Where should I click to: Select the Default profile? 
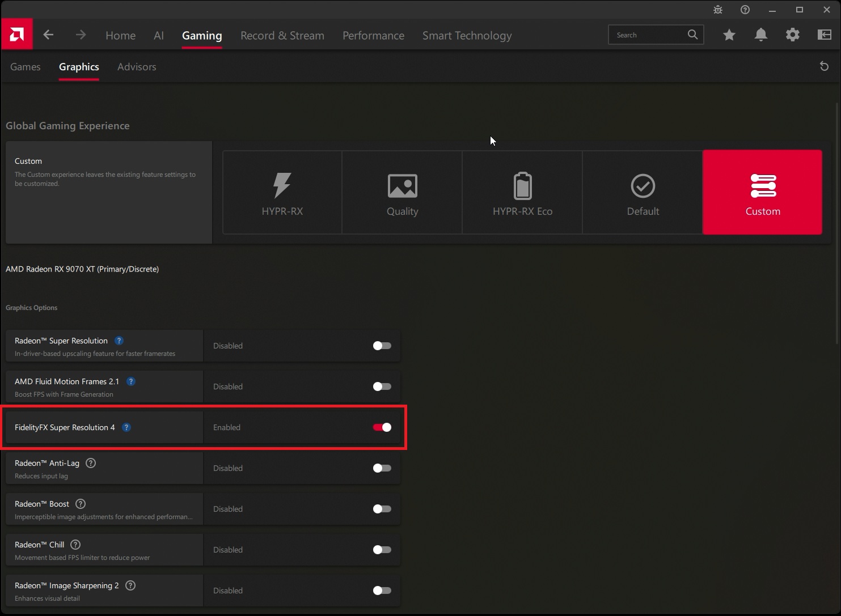643,192
